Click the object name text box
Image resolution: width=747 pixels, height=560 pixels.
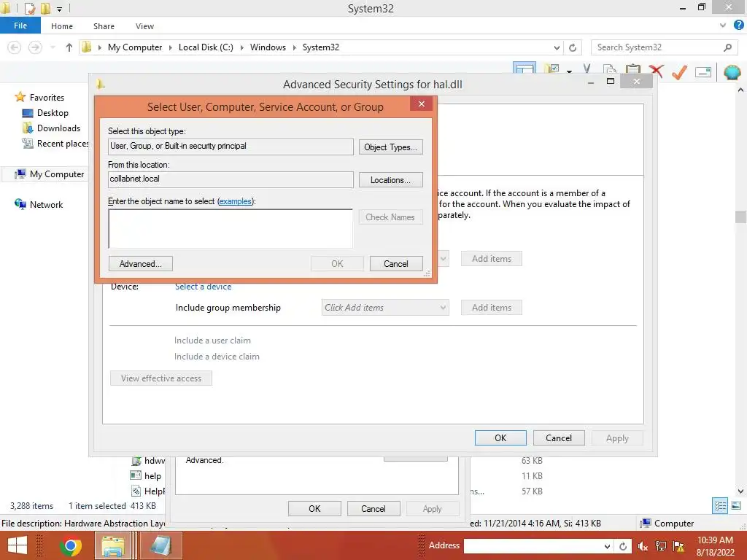tap(231, 228)
